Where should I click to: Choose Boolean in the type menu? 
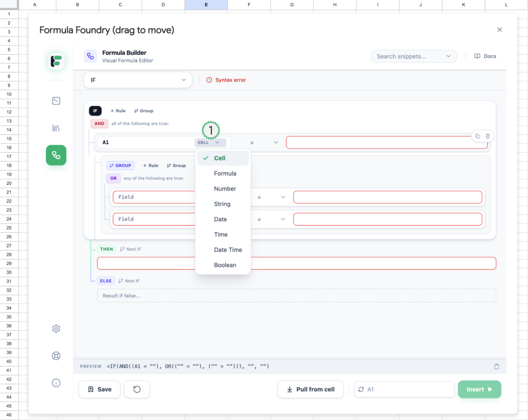[x=225, y=265]
